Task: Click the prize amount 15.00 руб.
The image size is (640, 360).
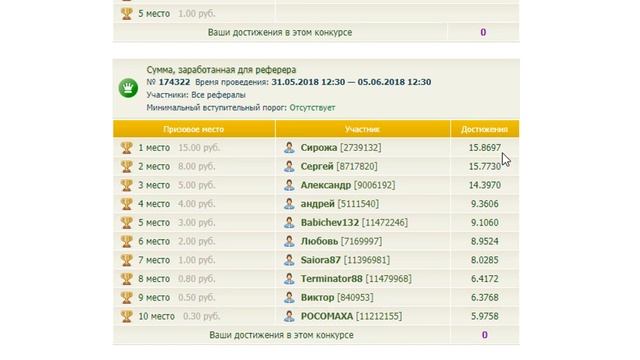Action: (199, 148)
